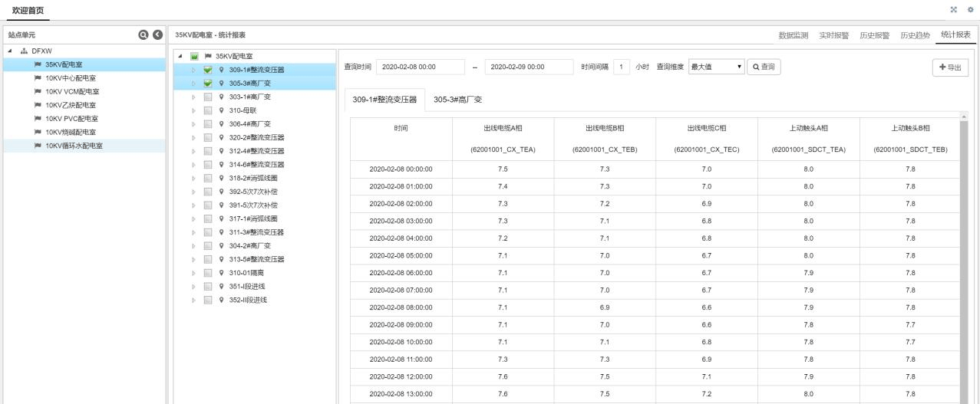Switch to the 历史趋势 tab
The image size is (980, 404).
click(x=916, y=35)
